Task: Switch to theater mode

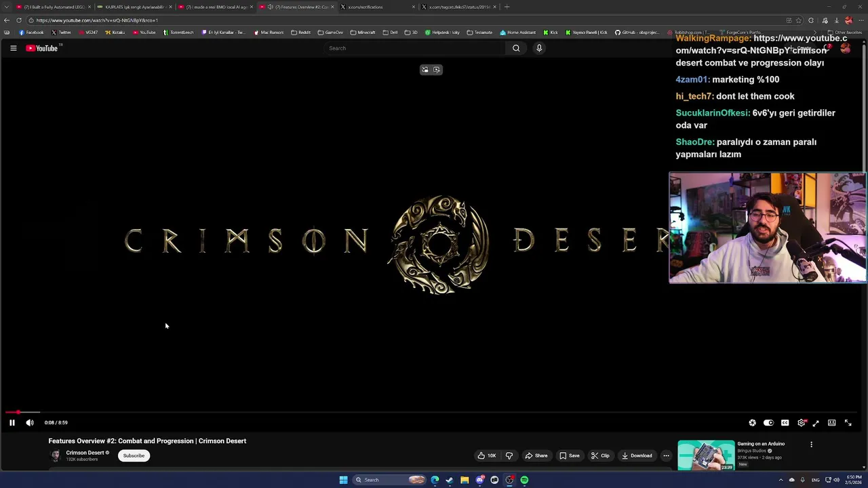Action: (x=832, y=423)
